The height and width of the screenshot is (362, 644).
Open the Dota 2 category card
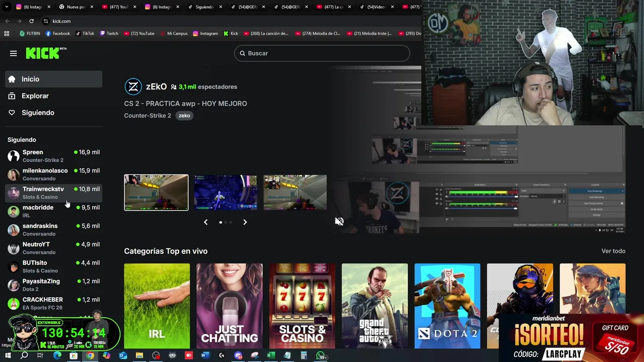click(447, 306)
